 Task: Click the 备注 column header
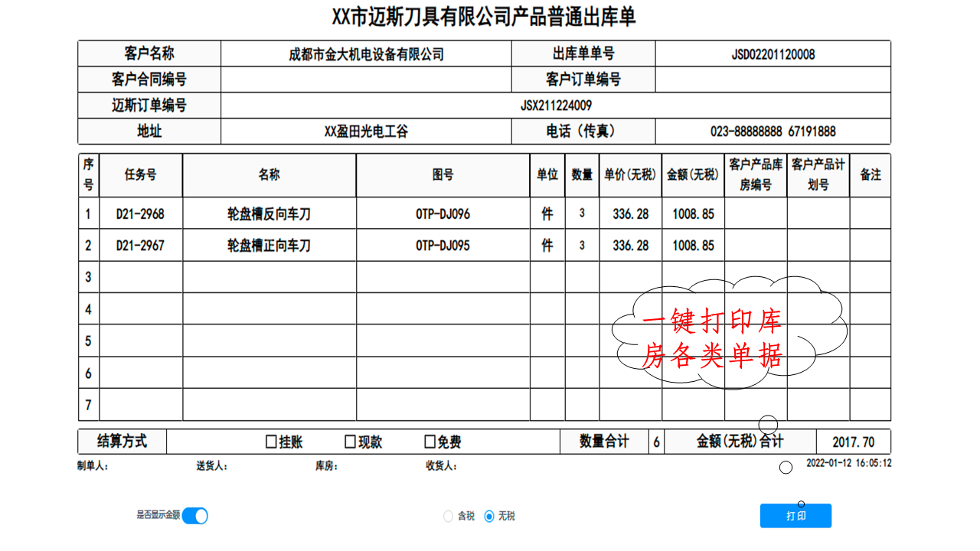click(x=871, y=174)
